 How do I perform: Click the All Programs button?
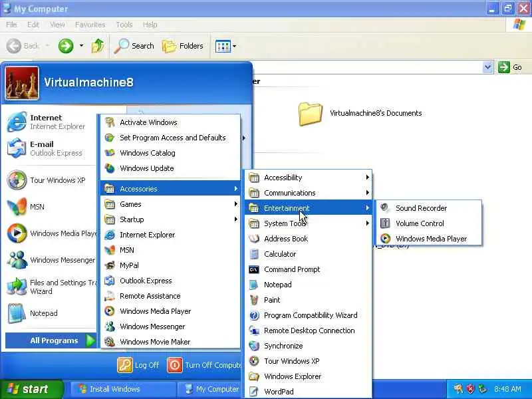click(x=51, y=340)
